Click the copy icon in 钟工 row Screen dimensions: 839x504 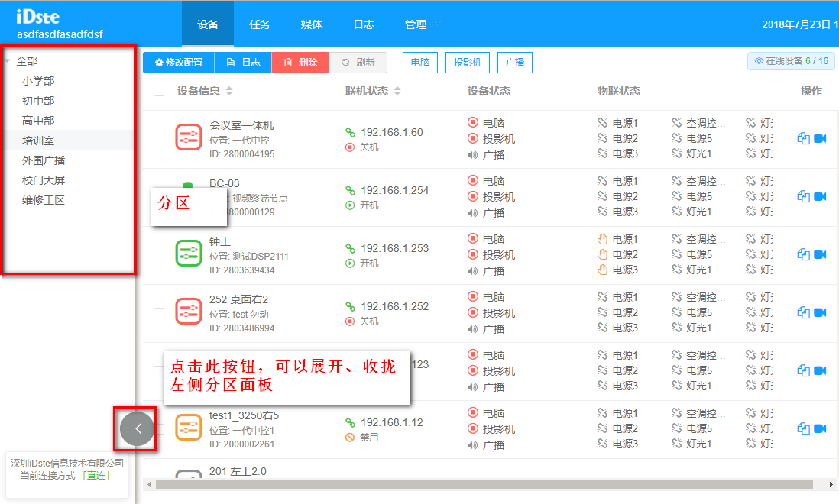click(803, 254)
